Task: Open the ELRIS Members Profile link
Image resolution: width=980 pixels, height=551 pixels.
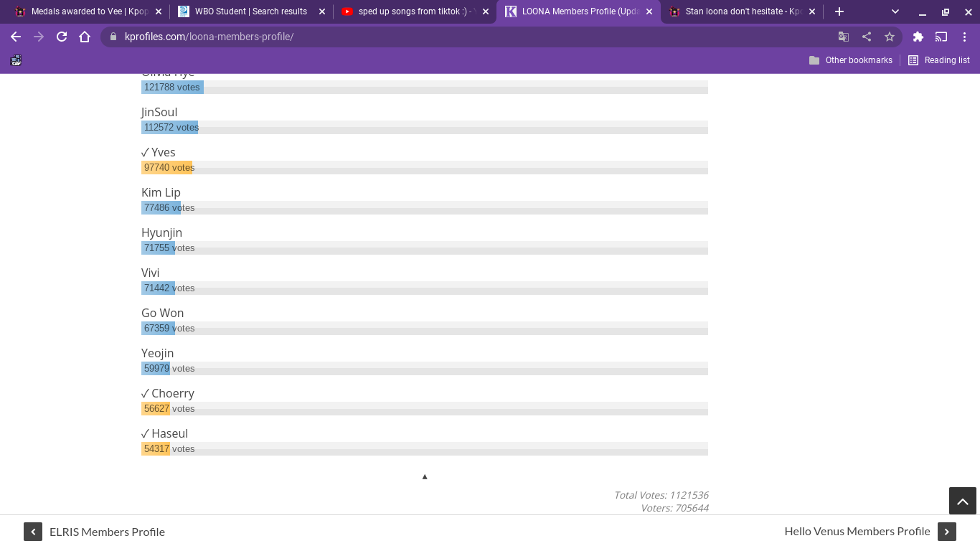Action: (107, 532)
